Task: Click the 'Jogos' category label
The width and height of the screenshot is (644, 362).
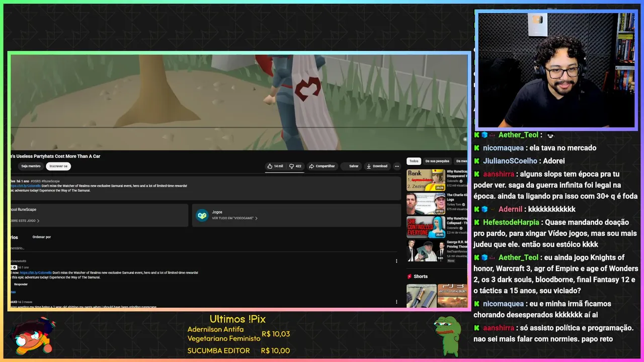Action: tap(217, 212)
